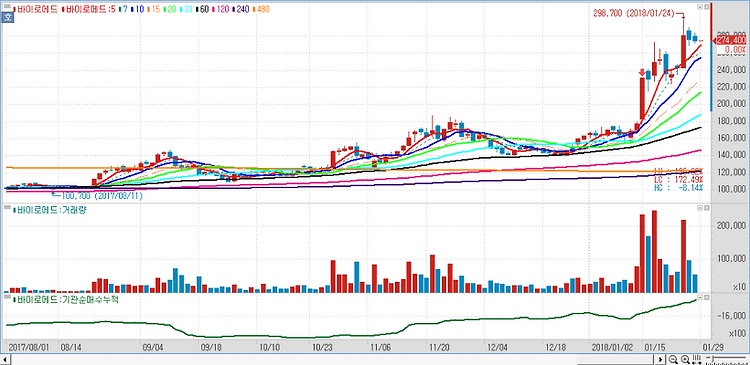Screen dimensions: 750x365
Task: Minimize the volume panel
Action: pyautogui.click(x=700, y=209)
